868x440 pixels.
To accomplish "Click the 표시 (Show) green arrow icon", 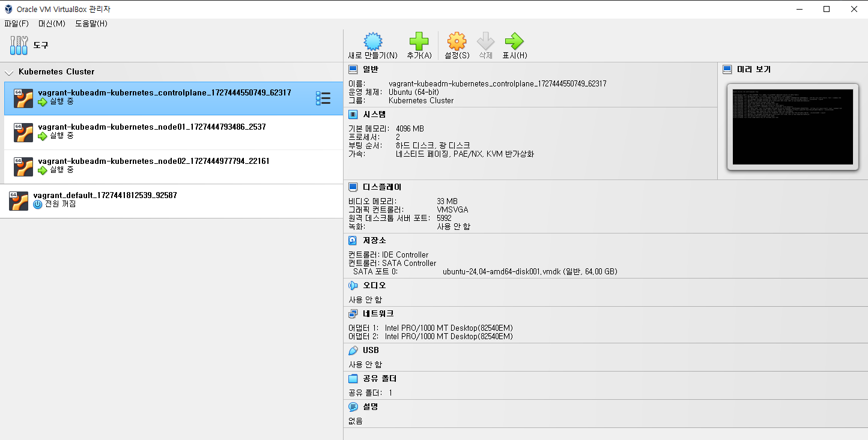I will tap(514, 41).
